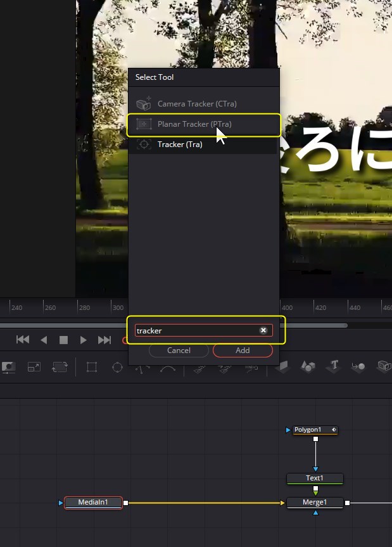This screenshot has height=547, width=392.
Task: Play the clip in reverse
Action: [44, 340]
